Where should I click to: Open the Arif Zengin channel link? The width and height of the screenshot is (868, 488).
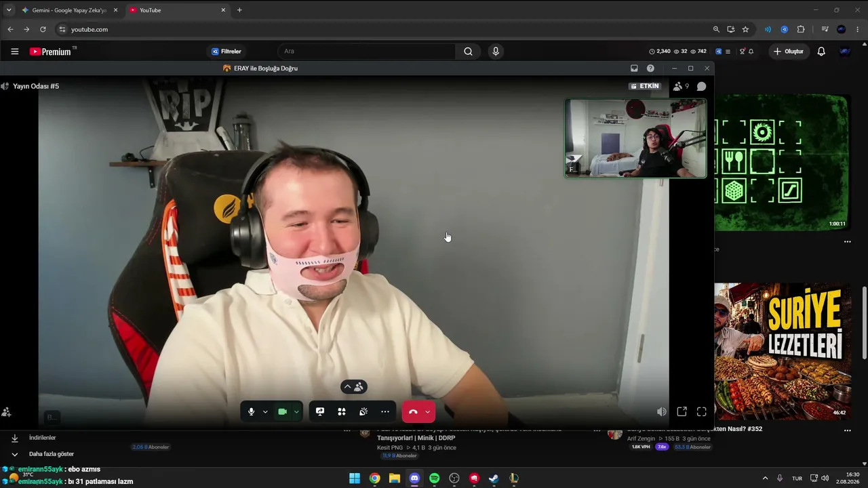(x=642, y=439)
